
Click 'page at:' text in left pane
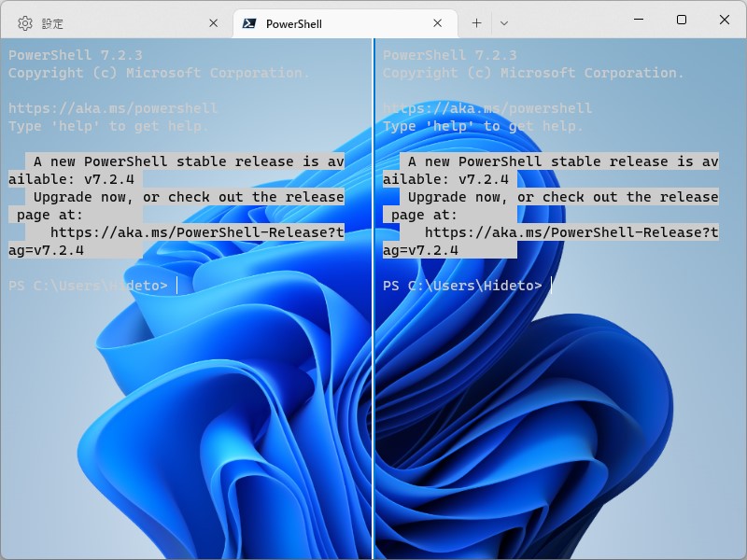(49, 215)
